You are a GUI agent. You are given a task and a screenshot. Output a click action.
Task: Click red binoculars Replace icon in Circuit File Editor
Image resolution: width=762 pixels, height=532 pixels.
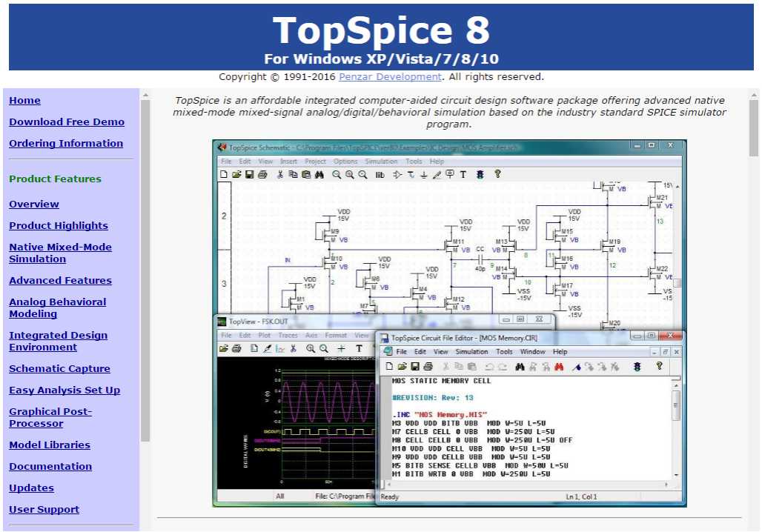tap(559, 367)
